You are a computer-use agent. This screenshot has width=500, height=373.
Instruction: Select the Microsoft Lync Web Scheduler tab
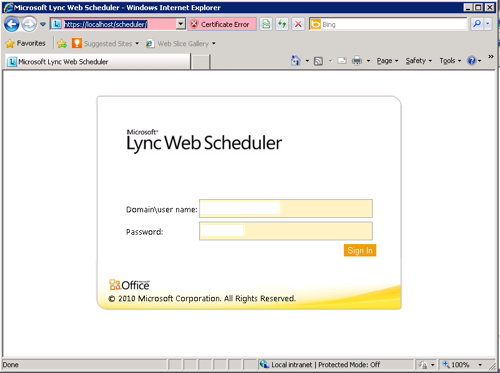(x=97, y=62)
